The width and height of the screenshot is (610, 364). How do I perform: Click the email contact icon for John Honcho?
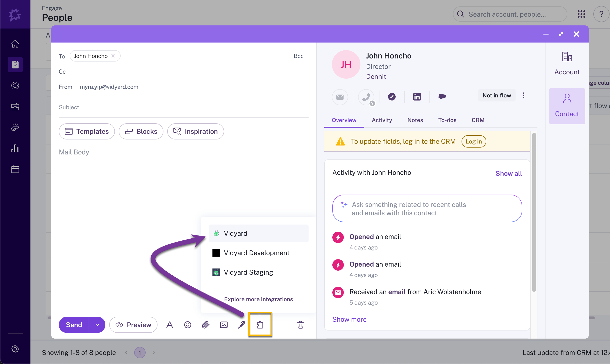[x=340, y=97]
